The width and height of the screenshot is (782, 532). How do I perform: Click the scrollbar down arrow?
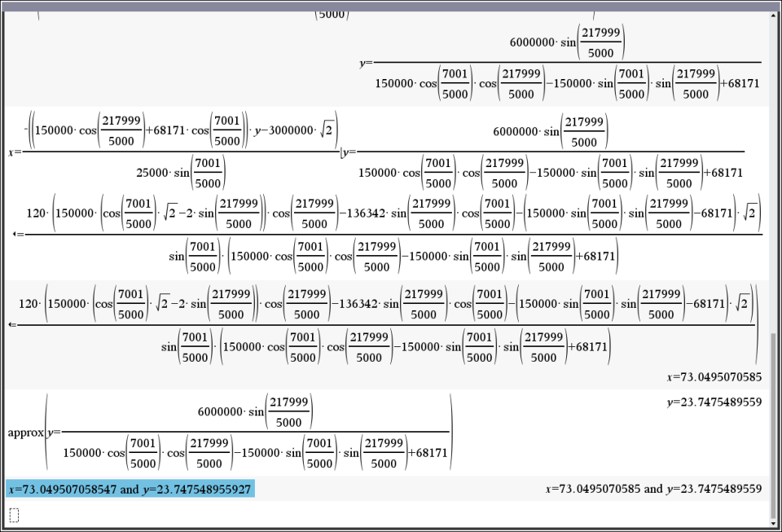(x=773, y=521)
